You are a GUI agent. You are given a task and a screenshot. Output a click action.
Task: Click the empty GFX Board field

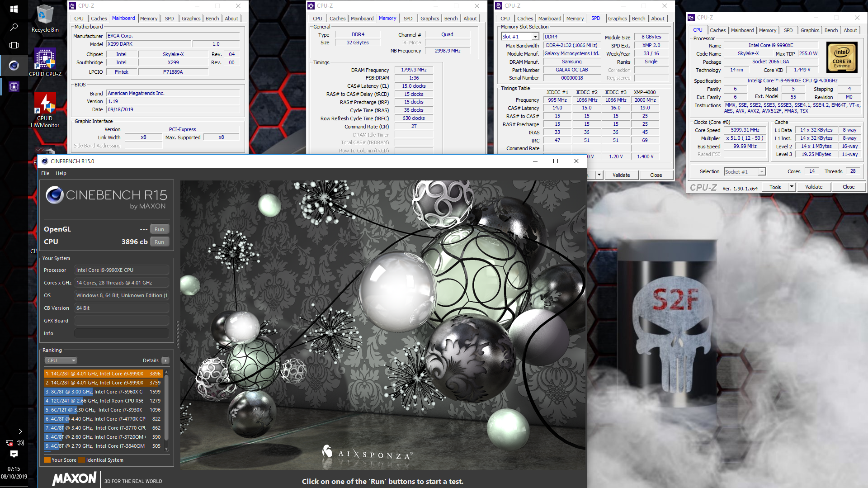pos(122,321)
